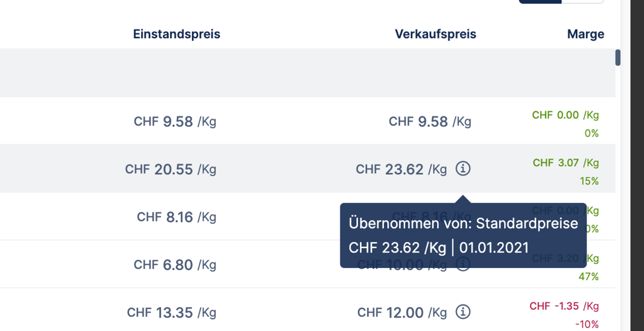Click the green CHF 0.00 /Kg margin in first row
The width and height of the screenshot is (644, 331).
point(565,115)
